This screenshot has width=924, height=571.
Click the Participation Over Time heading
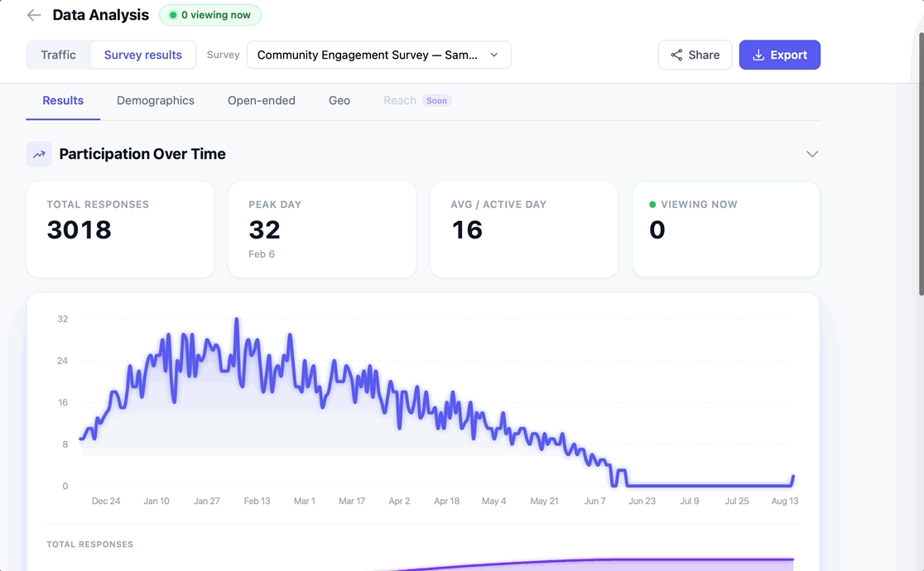[142, 155]
